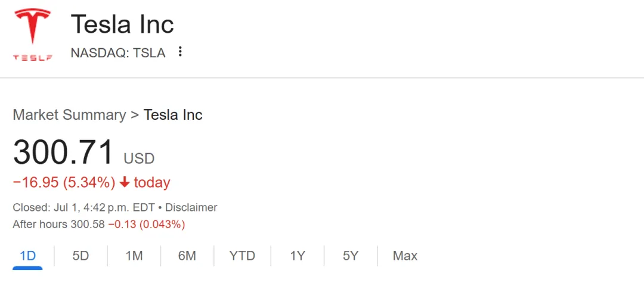Click the −16.95 (5.34%) daily change
This screenshot has width=644, height=283.
point(64,182)
